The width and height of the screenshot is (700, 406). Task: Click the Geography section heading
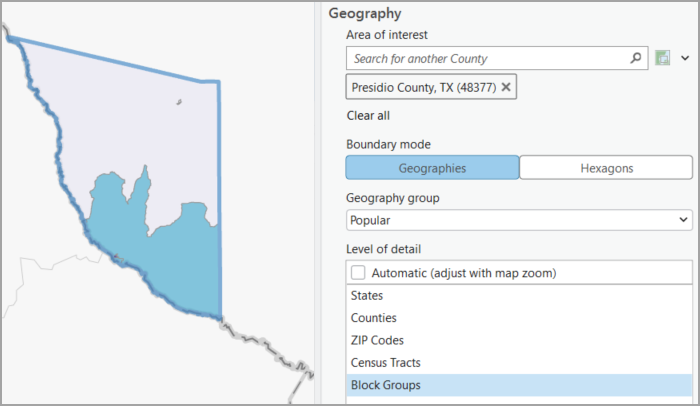coord(365,14)
